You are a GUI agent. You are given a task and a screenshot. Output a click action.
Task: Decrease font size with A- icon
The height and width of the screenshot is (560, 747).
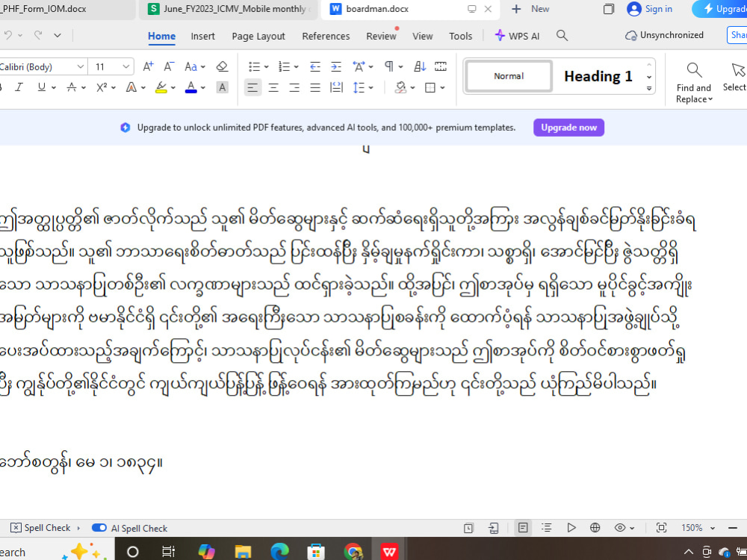pos(169,66)
